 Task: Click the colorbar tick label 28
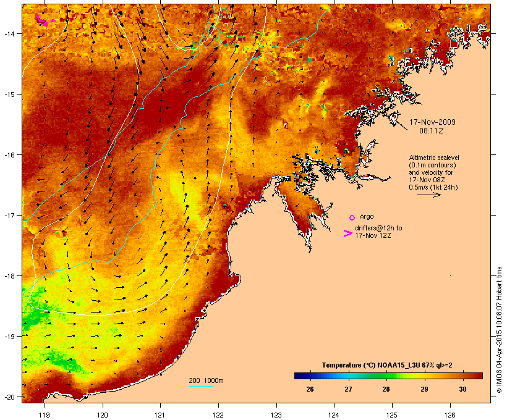pos(386,389)
